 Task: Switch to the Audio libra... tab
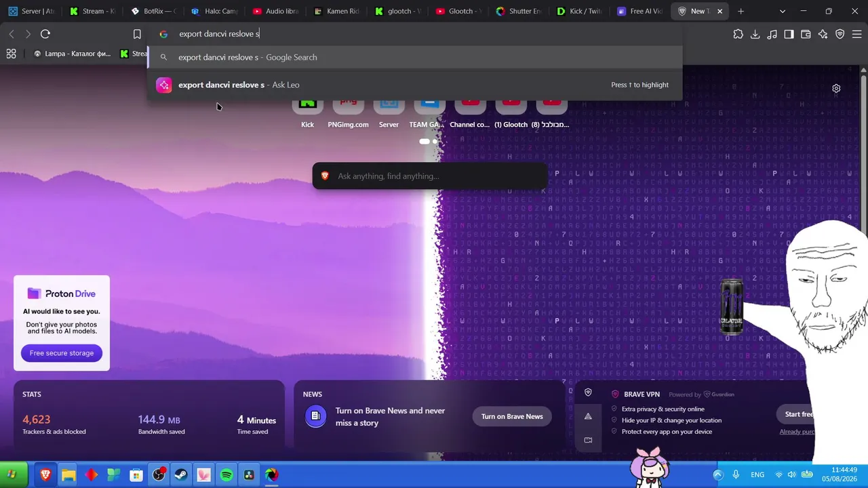point(275,12)
